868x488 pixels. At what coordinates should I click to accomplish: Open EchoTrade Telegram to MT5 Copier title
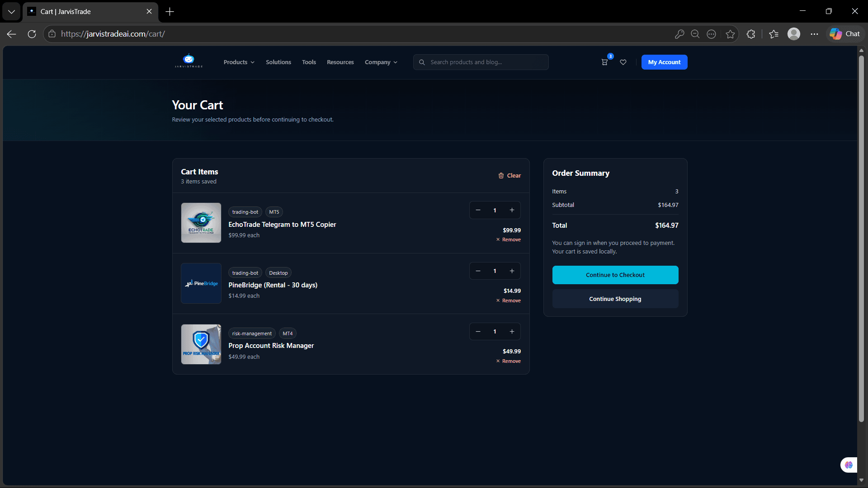(282, 225)
